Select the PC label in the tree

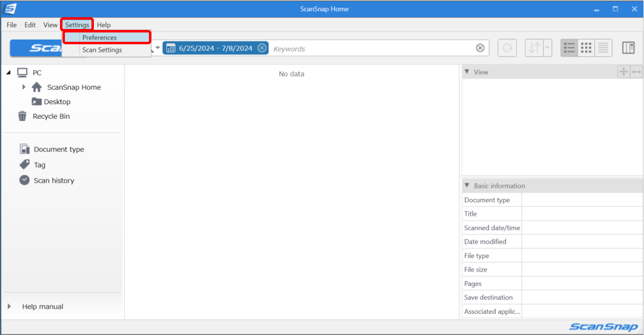click(x=37, y=73)
